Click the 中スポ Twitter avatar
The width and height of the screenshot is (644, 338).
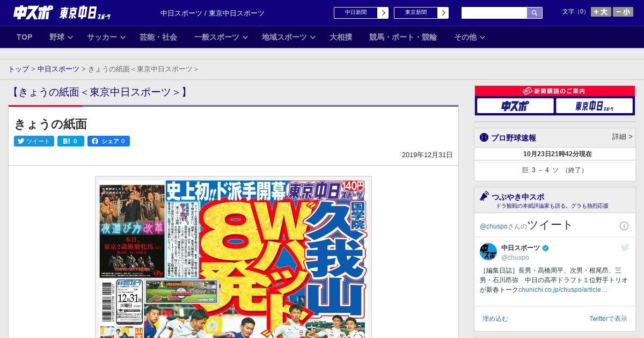coord(488,252)
